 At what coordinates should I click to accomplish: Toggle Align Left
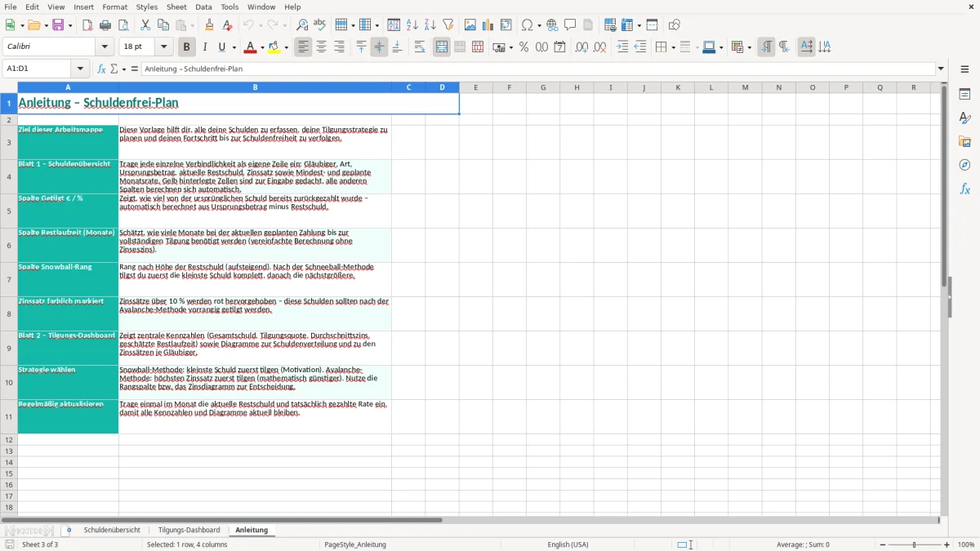coord(303,47)
